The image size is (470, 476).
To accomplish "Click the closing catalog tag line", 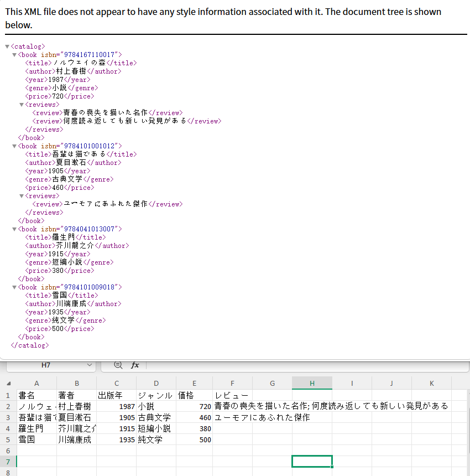I will pyautogui.click(x=30, y=345).
